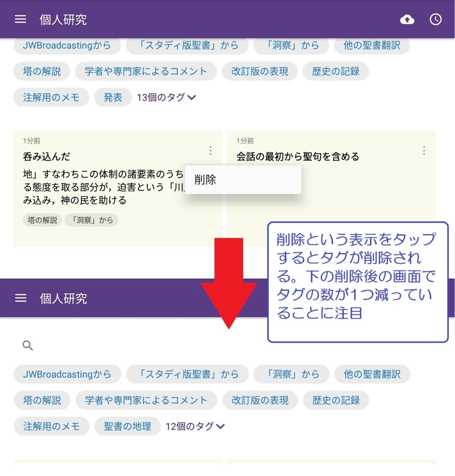Tap the 1分前 timestamp on 会話の最初から note
Viewport: 455px width, 476px height.
[x=245, y=141]
